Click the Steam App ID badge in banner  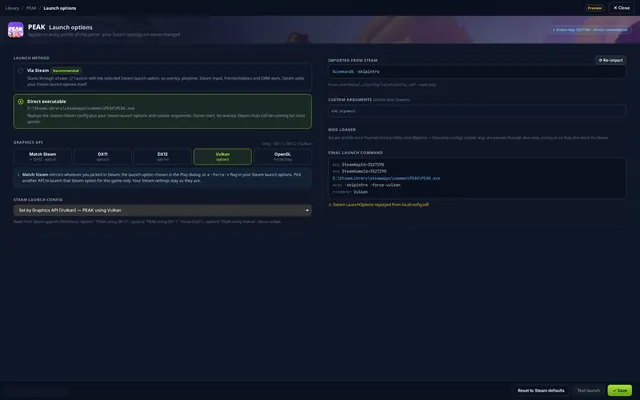(x=590, y=30)
